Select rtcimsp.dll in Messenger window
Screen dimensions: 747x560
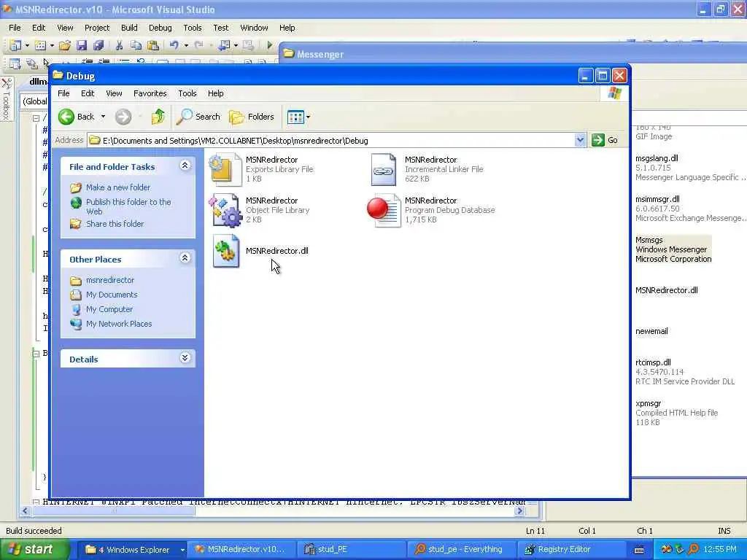684,372
